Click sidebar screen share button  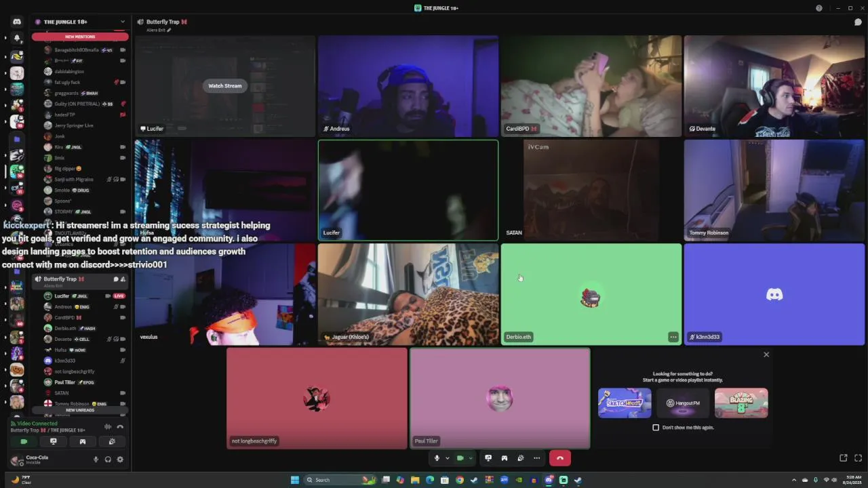(54, 441)
